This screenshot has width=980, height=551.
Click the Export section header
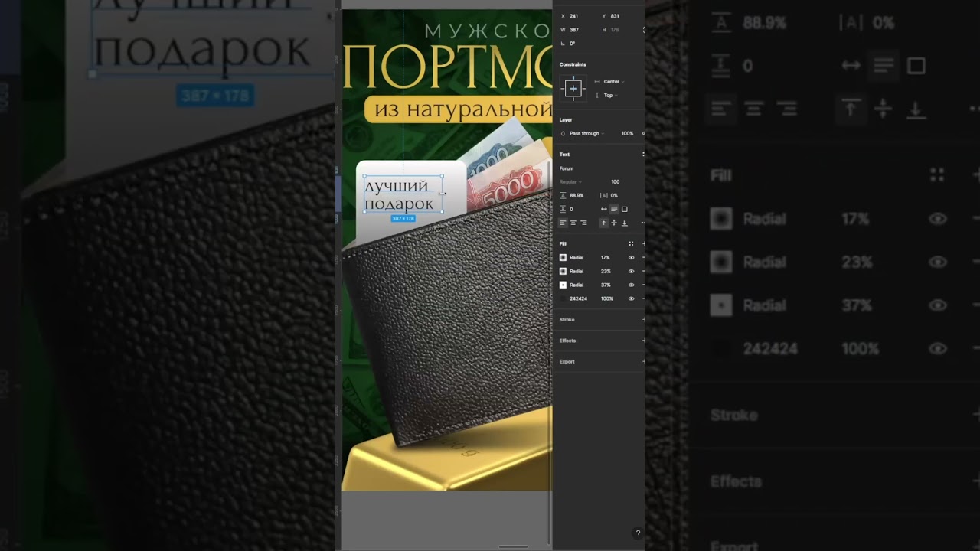click(567, 361)
